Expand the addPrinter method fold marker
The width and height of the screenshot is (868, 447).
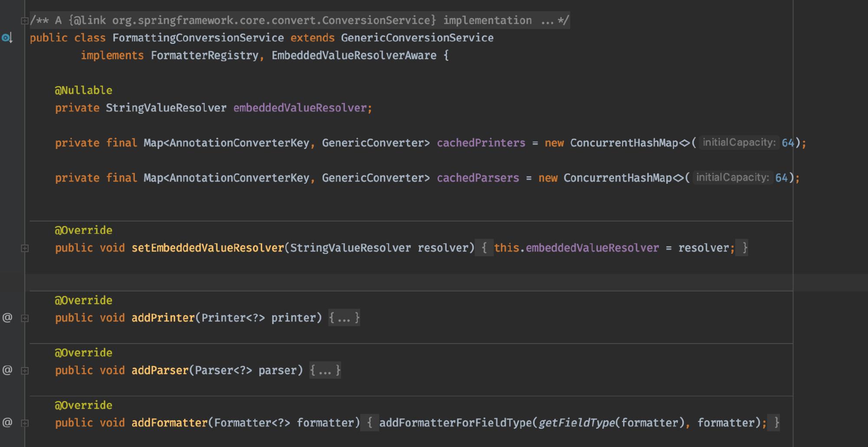[x=25, y=318]
